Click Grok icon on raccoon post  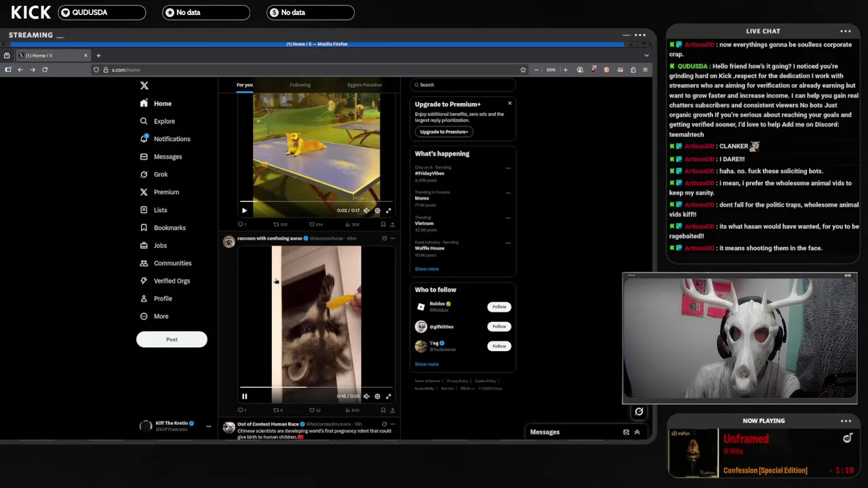[384, 239]
